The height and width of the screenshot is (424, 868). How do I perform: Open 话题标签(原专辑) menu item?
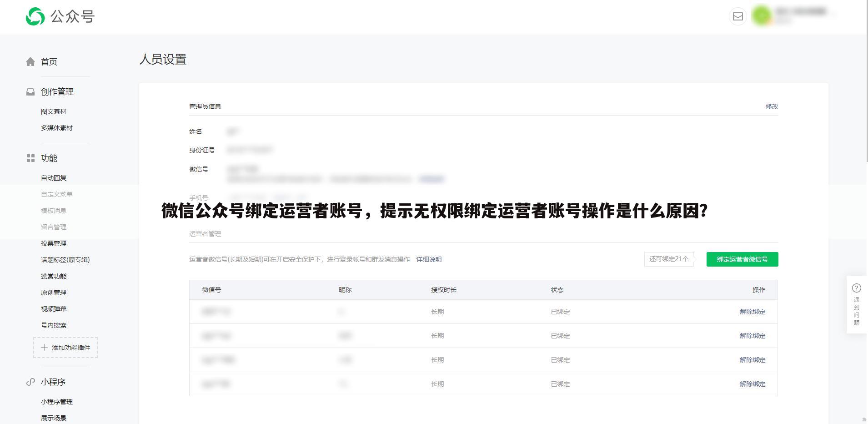(x=65, y=260)
